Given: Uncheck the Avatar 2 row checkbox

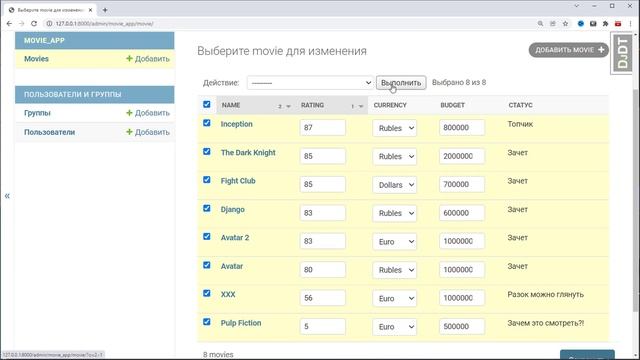Looking at the screenshot, I should (x=207, y=236).
